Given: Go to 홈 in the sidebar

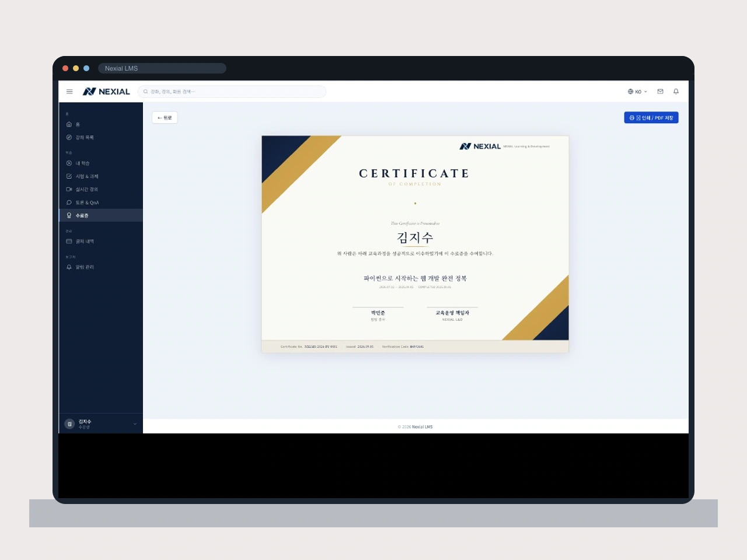Looking at the screenshot, I should 101,124.
